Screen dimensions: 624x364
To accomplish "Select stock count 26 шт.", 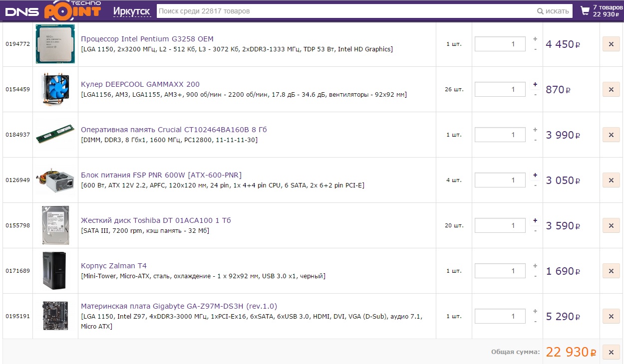I will pos(454,89).
